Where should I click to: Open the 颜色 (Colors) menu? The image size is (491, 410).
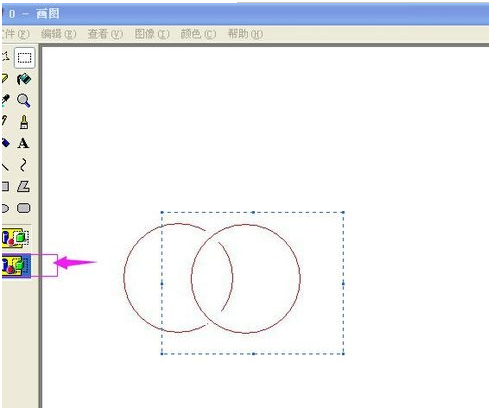tap(198, 34)
